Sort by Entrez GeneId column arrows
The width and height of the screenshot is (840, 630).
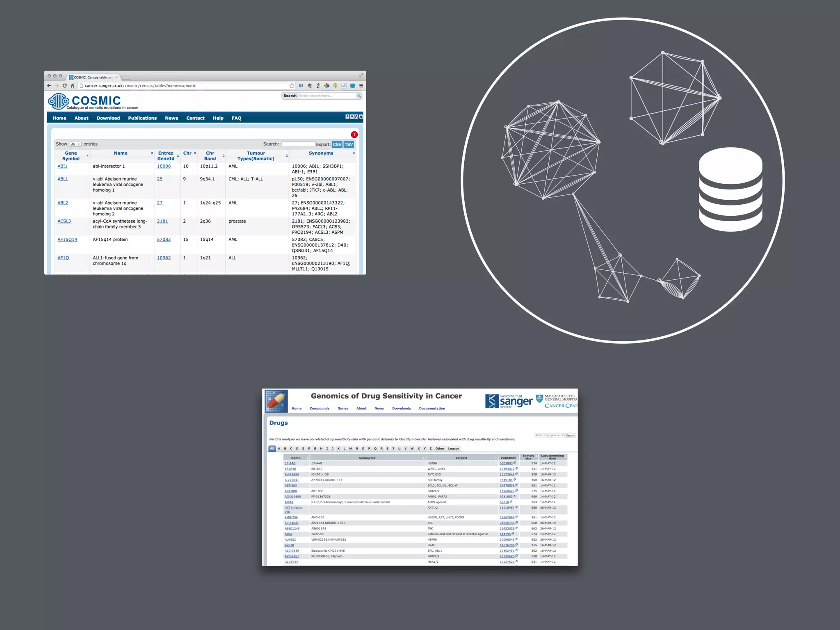coord(178,156)
